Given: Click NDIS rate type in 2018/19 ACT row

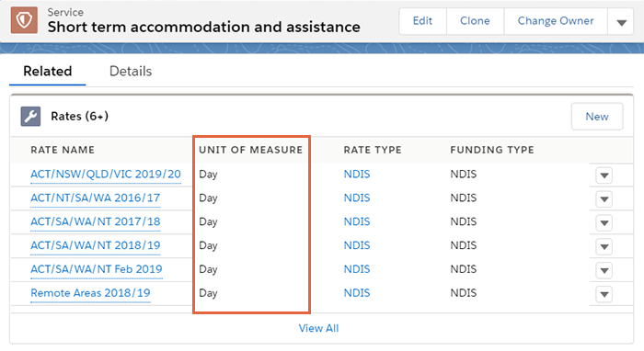Looking at the screenshot, I should pos(357,245).
